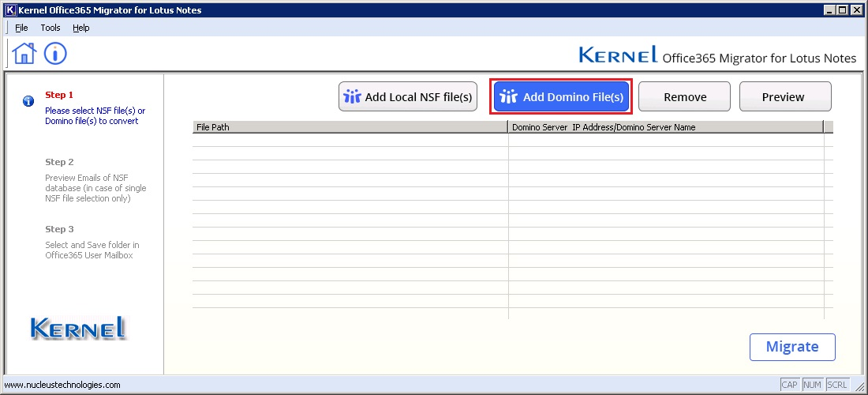Click the Preview button
The height and width of the screenshot is (395, 868).
(785, 97)
